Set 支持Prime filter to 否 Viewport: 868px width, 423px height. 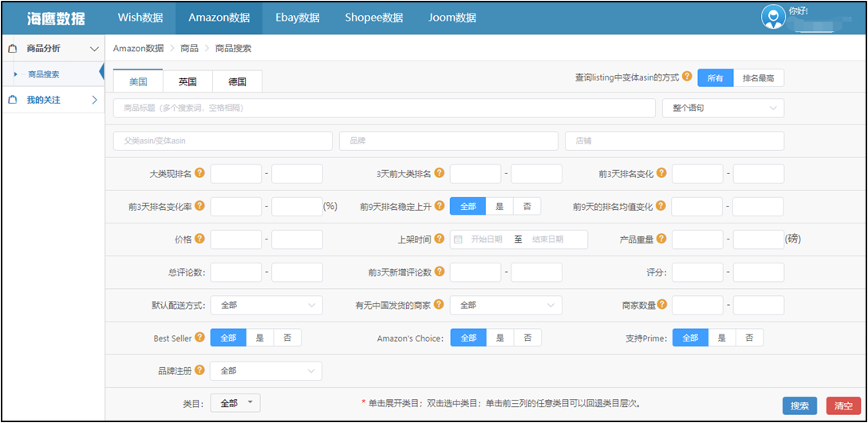click(x=748, y=338)
